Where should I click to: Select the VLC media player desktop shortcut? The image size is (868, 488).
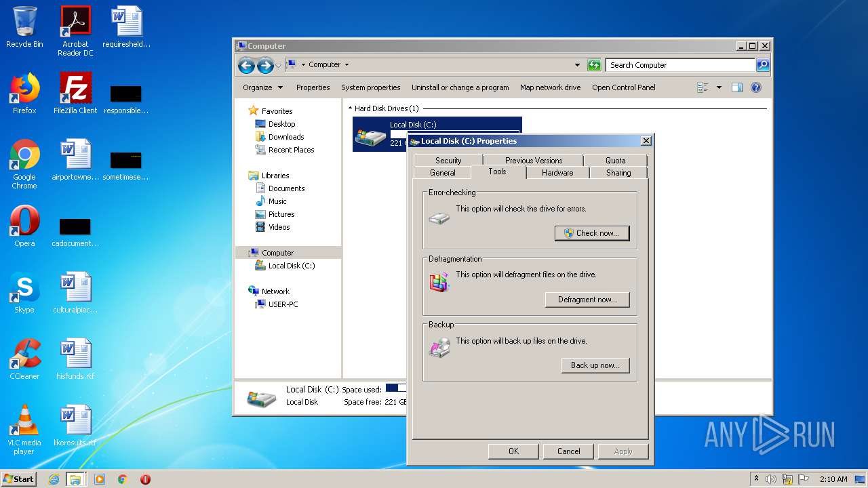[24, 430]
